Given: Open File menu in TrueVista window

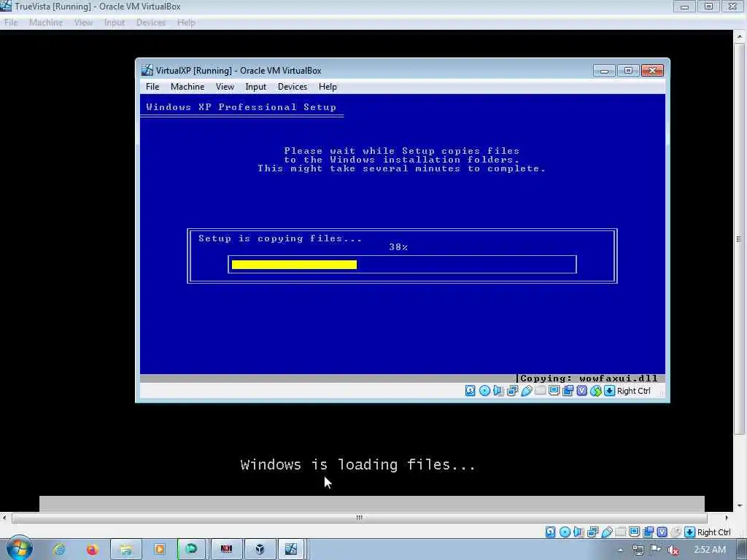Looking at the screenshot, I should [x=11, y=23].
